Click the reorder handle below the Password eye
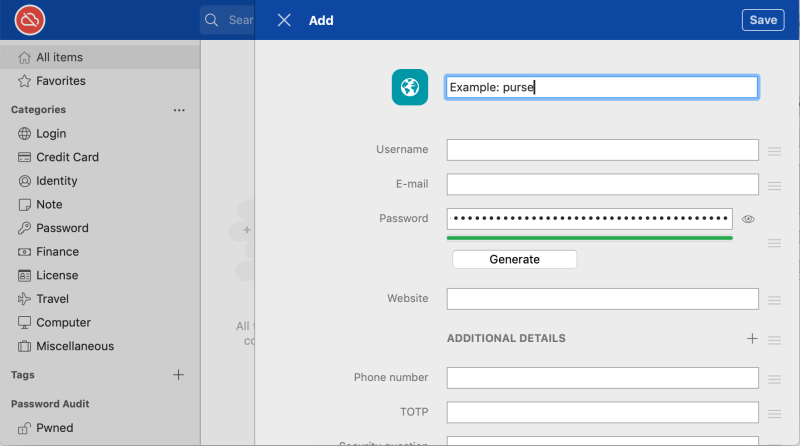Viewport: 800px width, 446px height. pos(774,243)
